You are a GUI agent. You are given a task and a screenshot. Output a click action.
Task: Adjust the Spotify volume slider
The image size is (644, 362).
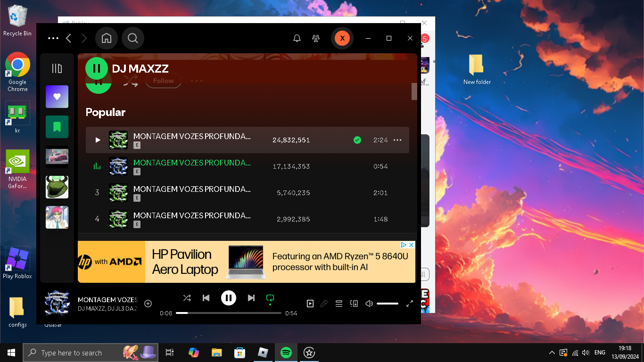click(388, 304)
